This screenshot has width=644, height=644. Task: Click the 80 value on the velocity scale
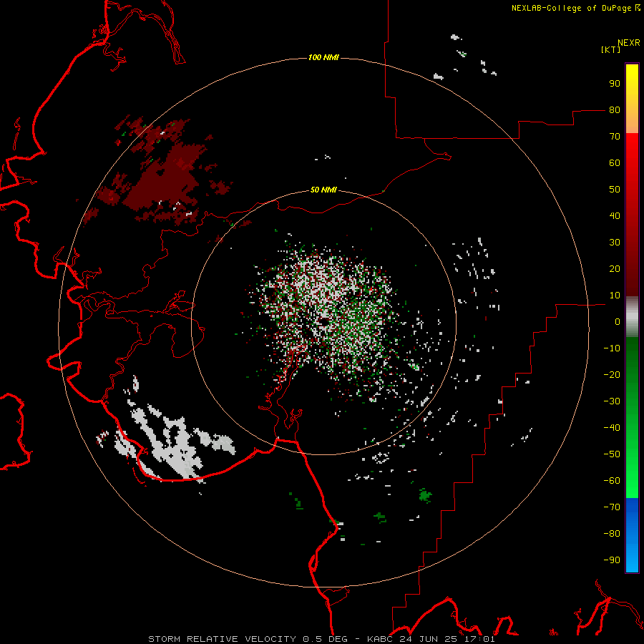(615, 110)
